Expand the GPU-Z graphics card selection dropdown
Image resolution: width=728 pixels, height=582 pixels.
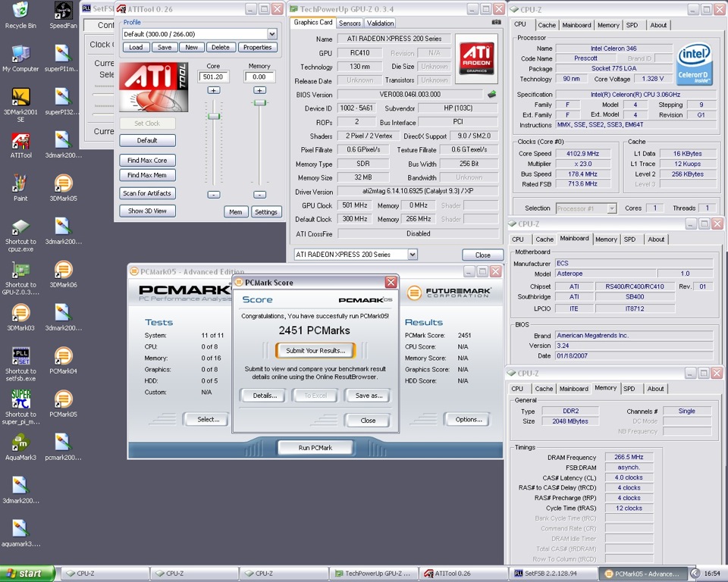tap(413, 255)
